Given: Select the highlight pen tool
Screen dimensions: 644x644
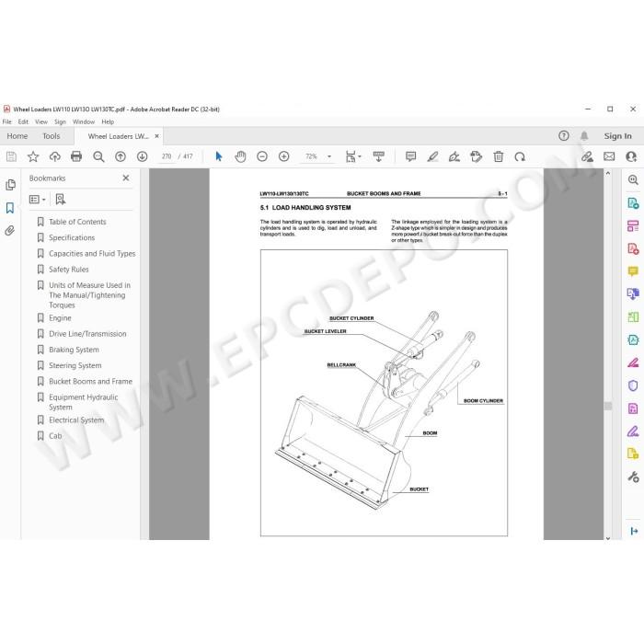Looking at the screenshot, I should (x=432, y=156).
